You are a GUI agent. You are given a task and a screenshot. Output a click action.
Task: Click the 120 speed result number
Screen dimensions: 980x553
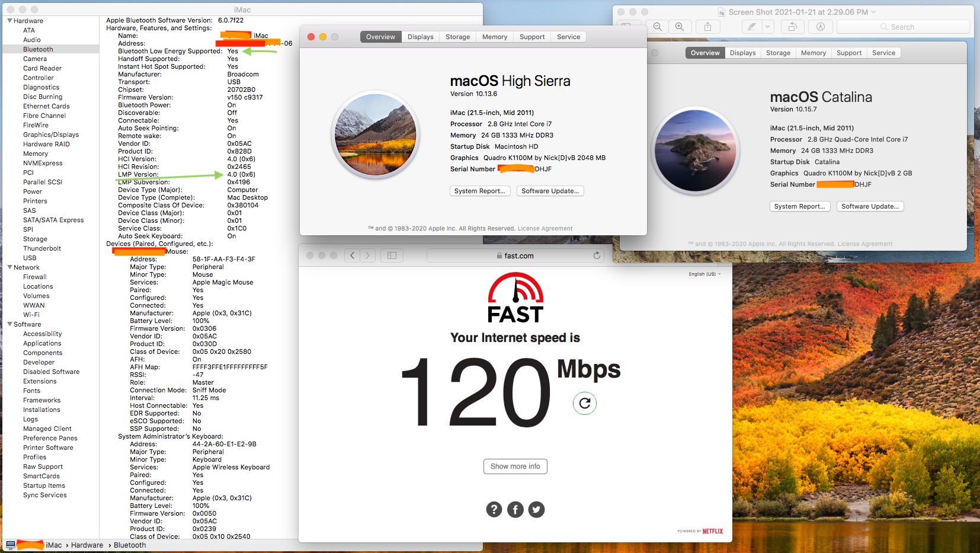[x=476, y=392]
